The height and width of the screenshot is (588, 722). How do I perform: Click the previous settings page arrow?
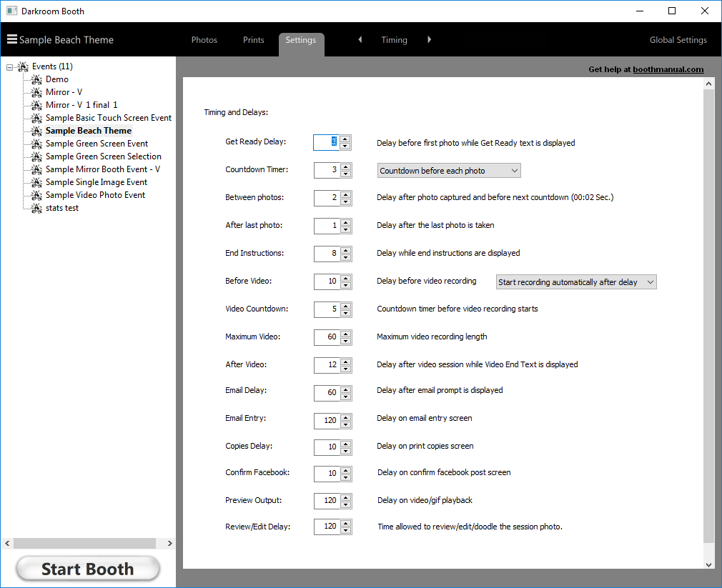point(360,39)
